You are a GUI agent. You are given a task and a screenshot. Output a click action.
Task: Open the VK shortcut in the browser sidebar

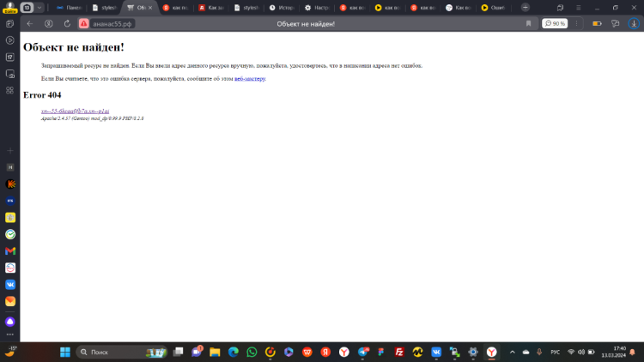coord(10,285)
